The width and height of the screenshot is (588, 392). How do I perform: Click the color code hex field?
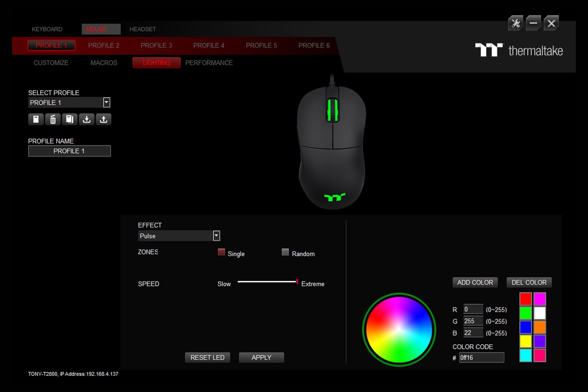pos(481,357)
